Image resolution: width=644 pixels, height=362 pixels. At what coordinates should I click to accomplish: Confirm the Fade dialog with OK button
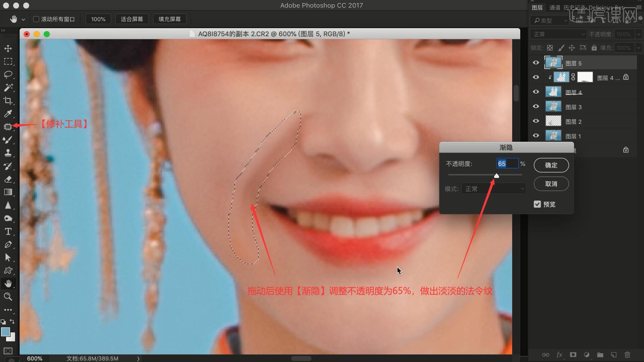click(551, 165)
